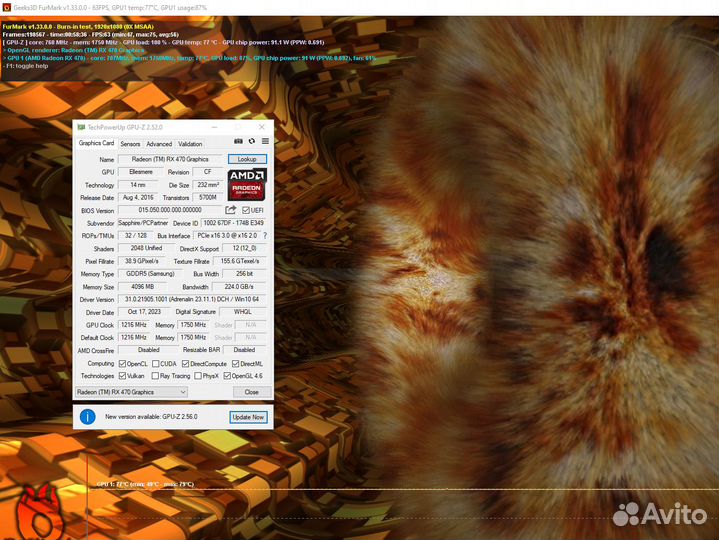This screenshot has width=719, height=540.
Task: Click the refresh icon in GPU-Z toolbar
Action: [251, 142]
